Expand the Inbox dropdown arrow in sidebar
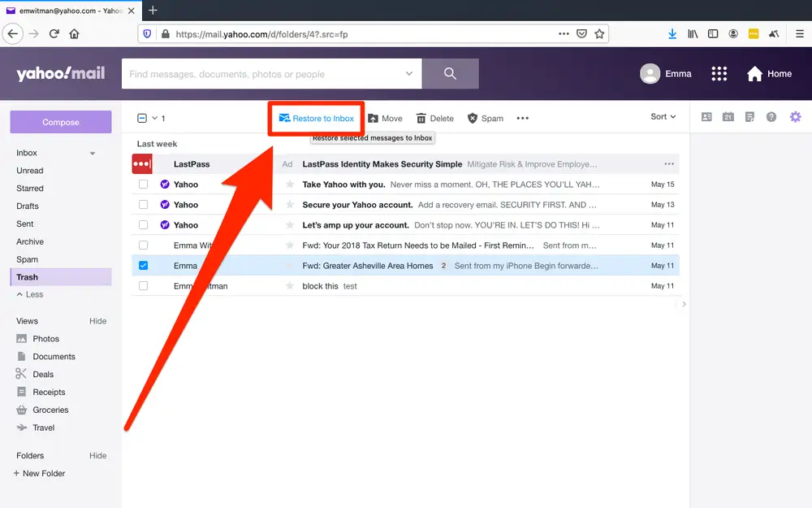 coord(92,152)
